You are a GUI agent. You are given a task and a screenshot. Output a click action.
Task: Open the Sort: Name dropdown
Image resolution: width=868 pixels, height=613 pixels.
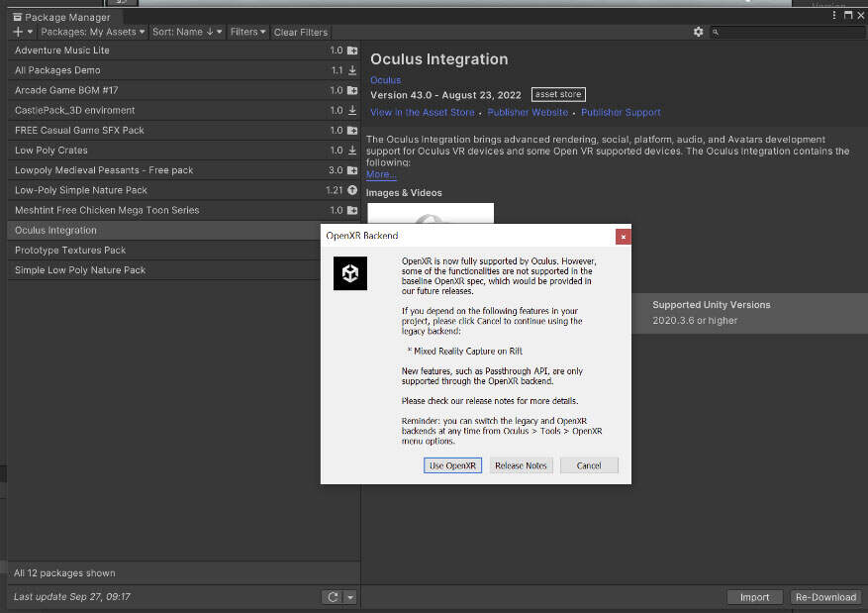pos(187,32)
